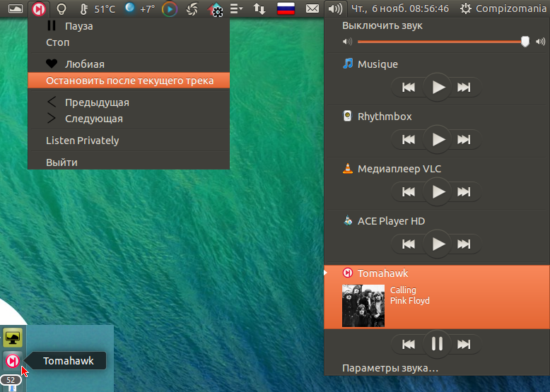Click the lightbulb indicator in top panel

coord(62,8)
